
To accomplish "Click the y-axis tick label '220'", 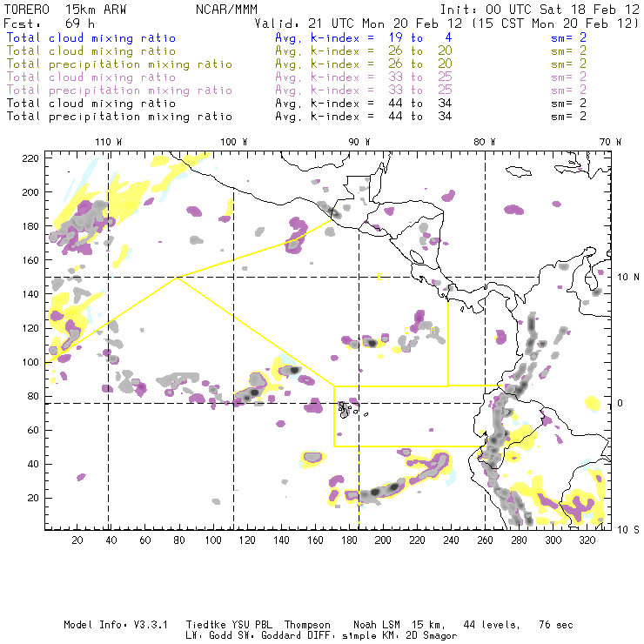I will point(30,158).
